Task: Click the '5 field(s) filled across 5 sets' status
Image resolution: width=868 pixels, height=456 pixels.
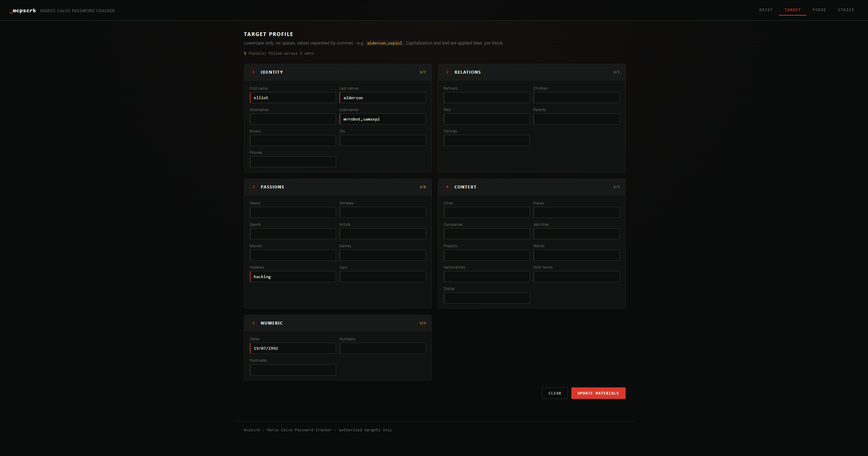Action: 278,54
